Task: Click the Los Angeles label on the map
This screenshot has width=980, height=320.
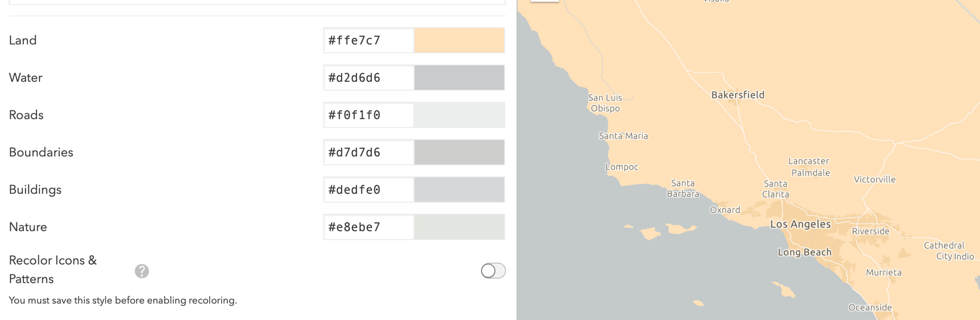Action: pos(800,224)
